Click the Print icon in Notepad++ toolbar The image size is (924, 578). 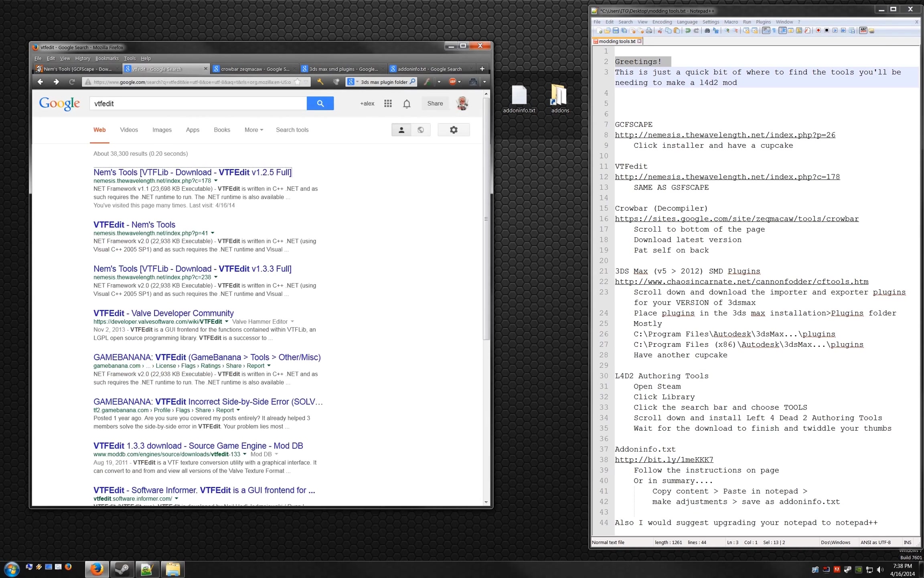pyautogui.click(x=649, y=31)
